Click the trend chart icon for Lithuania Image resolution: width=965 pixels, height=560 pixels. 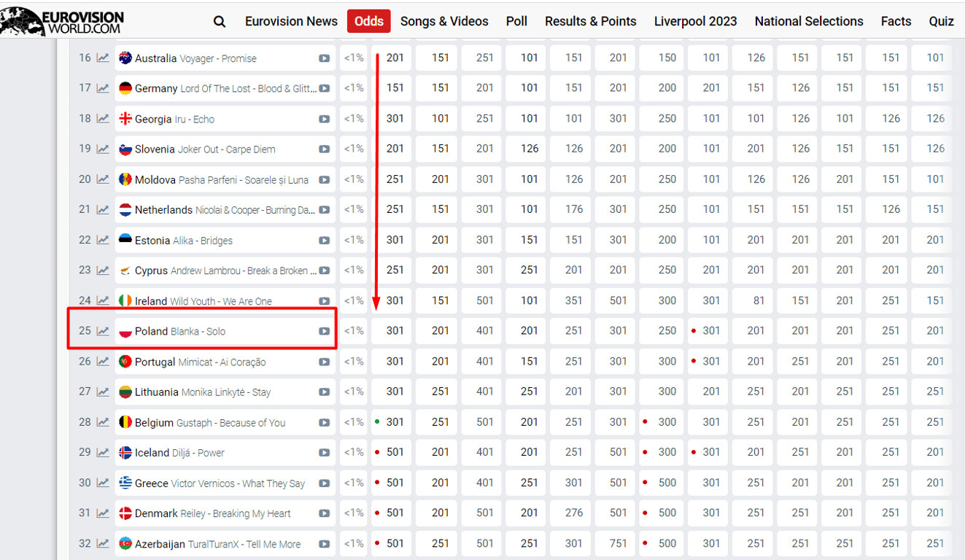103,392
